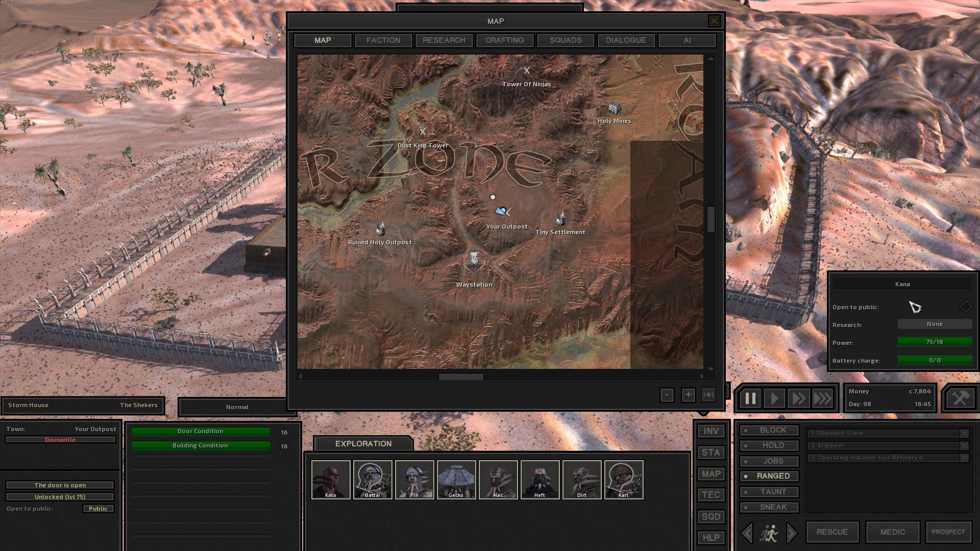Click the Unlocked (lvl 75) lock button
Screen dimensions: 980x551
60,497
